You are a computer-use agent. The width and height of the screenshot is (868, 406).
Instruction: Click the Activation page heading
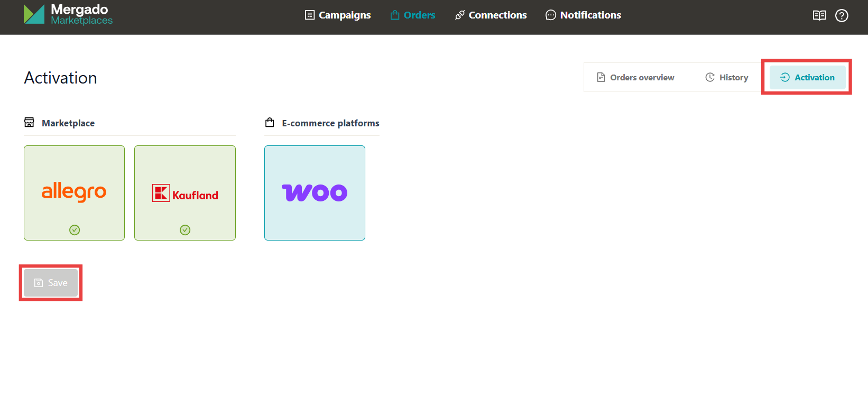tap(61, 78)
